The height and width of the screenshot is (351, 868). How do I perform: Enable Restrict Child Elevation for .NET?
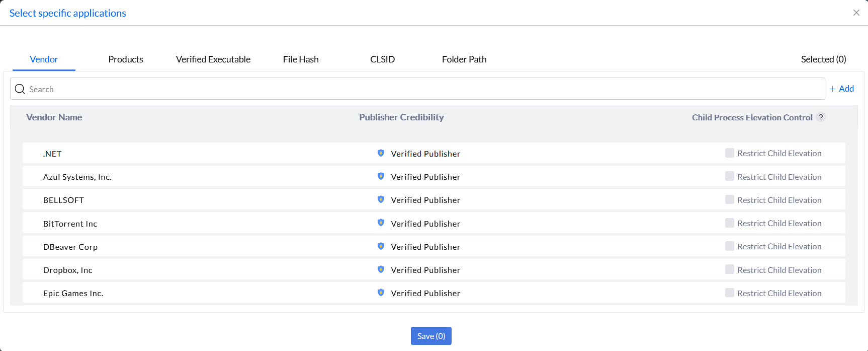[x=729, y=153]
